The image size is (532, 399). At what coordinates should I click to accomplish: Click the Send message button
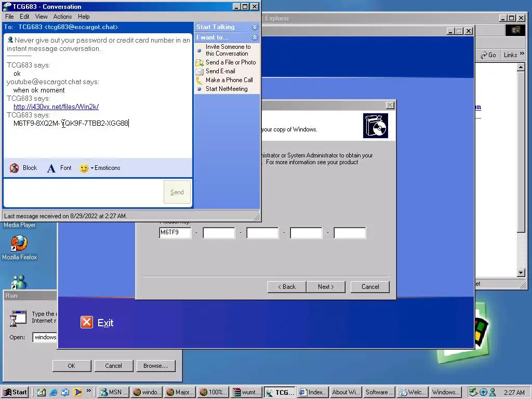[x=177, y=192]
